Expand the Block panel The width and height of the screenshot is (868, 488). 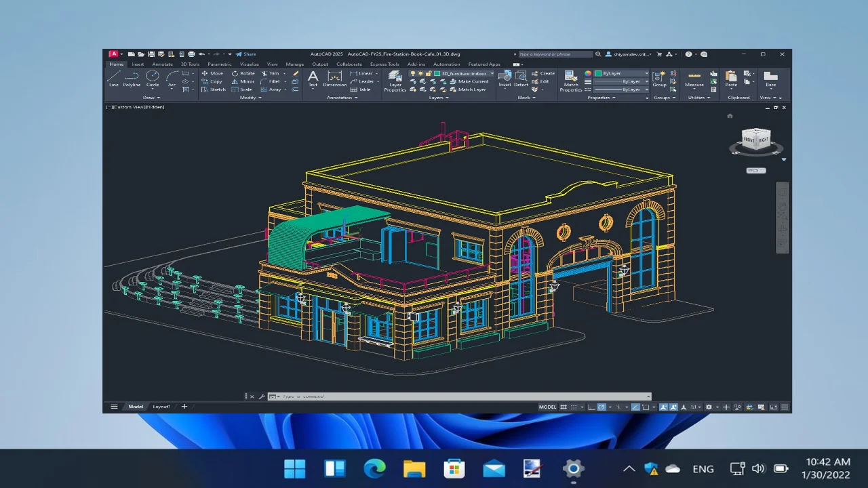tap(526, 98)
